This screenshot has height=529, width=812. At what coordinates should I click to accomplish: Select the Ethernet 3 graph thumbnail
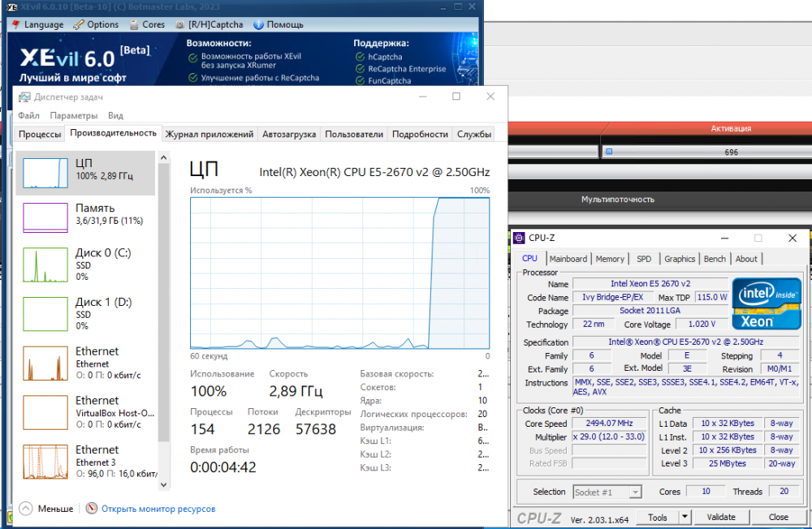[x=45, y=462]
